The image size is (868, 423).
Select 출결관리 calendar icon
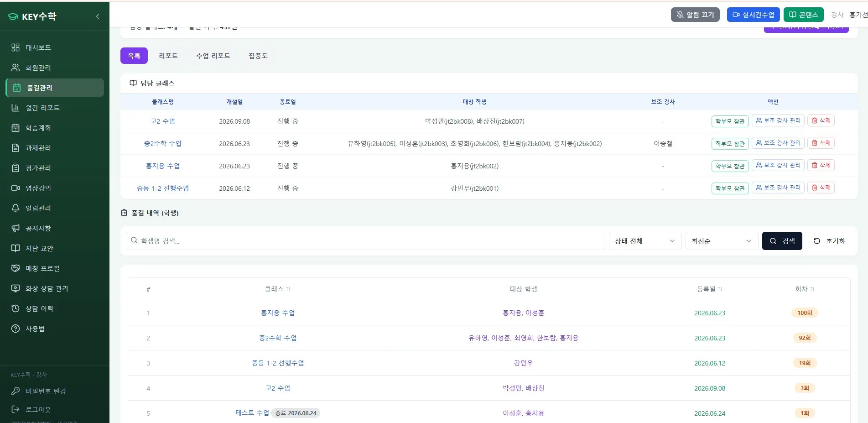pyautogui.click(x=17, y=88)
